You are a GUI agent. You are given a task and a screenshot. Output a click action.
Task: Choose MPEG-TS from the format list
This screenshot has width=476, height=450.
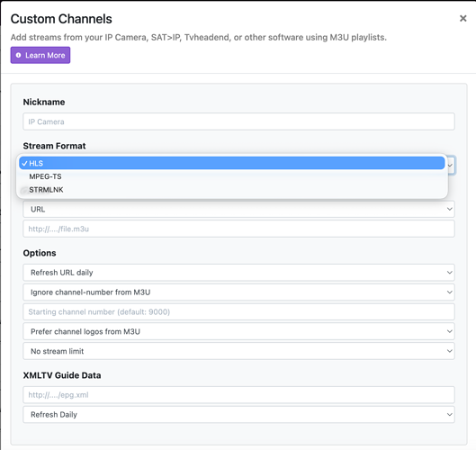tap(232, 176)
